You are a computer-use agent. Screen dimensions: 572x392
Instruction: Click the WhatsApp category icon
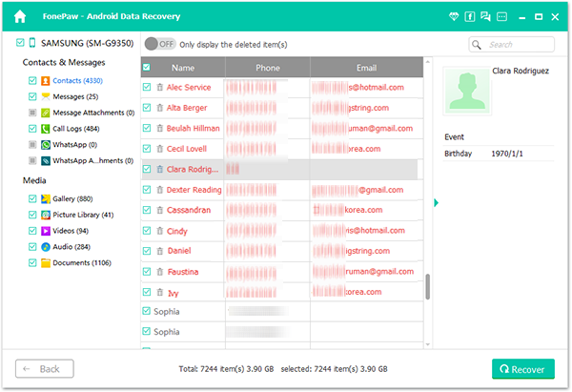pos(45,145)
